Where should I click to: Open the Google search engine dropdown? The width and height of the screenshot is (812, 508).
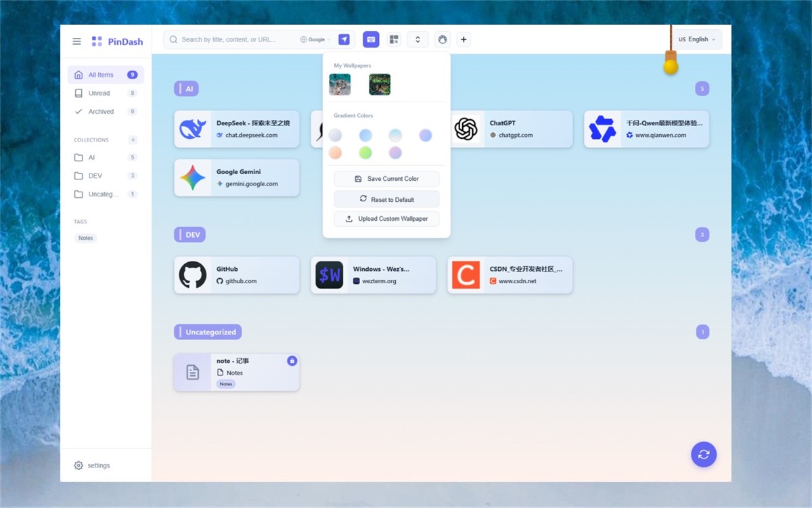(x=315, y=39)
